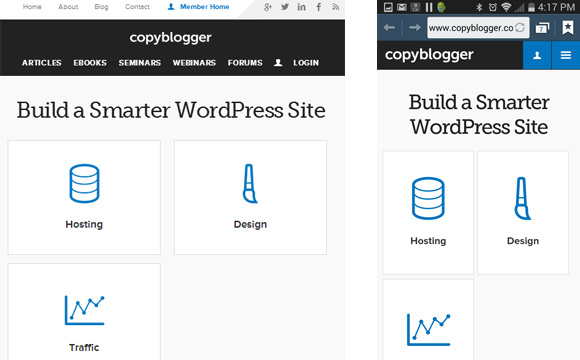Screen dimensions: 580x360
Task: Open the SEMINARS menu item
Action: point(140,63)
